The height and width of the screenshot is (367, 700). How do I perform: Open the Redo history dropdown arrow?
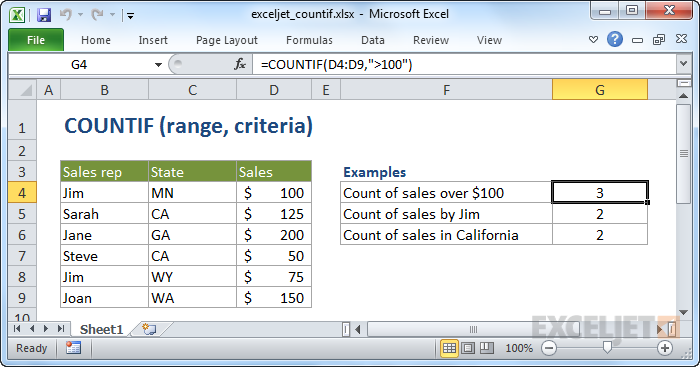click(x=112, y=15)
